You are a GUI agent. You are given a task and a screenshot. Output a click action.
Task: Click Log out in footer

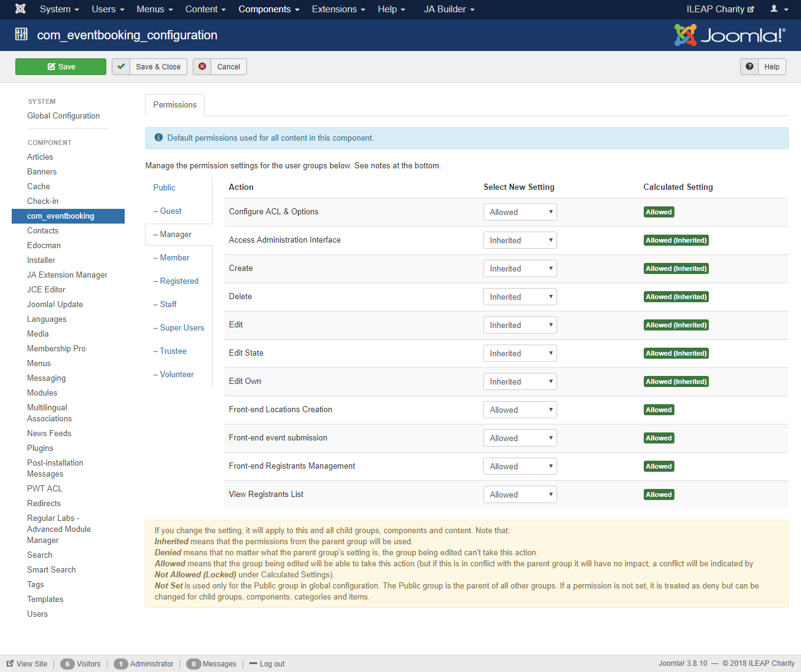pos(267,663)
